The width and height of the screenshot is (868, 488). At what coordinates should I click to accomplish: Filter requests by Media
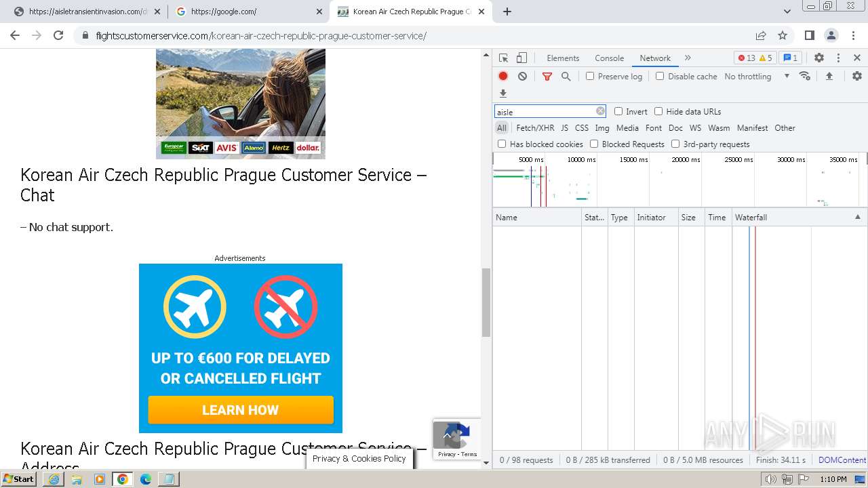tap(627, 127)
